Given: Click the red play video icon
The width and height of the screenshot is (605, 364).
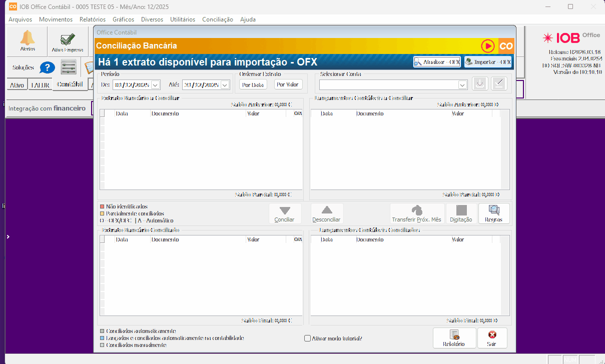Looking at the screenshot, I should pos(487,46).
